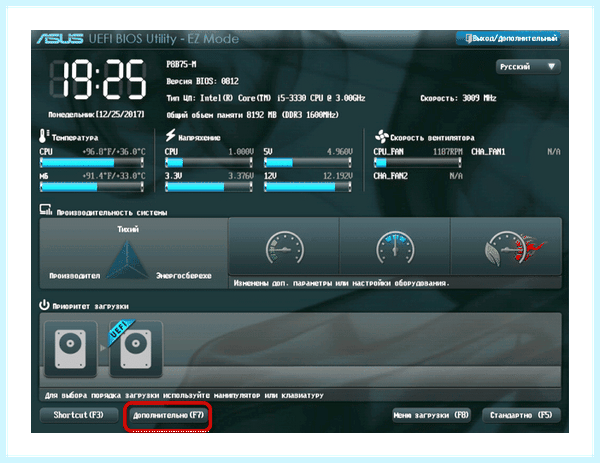Click the CPU temperature bar
This screenshot has height=463, width=600.
point(92,163)
